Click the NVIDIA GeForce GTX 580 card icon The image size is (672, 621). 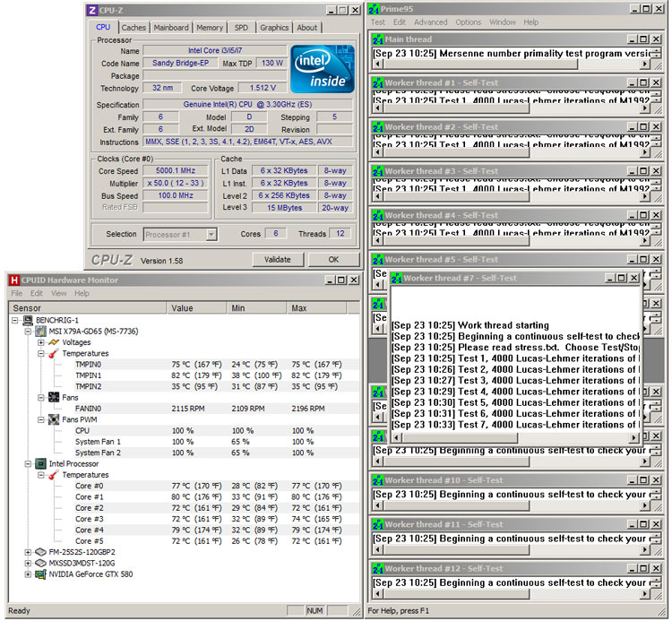(40, 574)
